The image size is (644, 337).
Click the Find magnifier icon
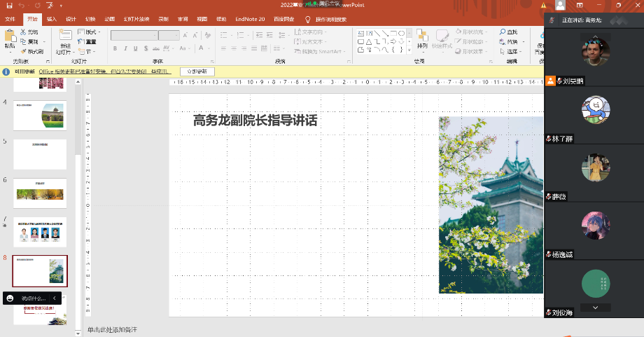click(503, 32)
